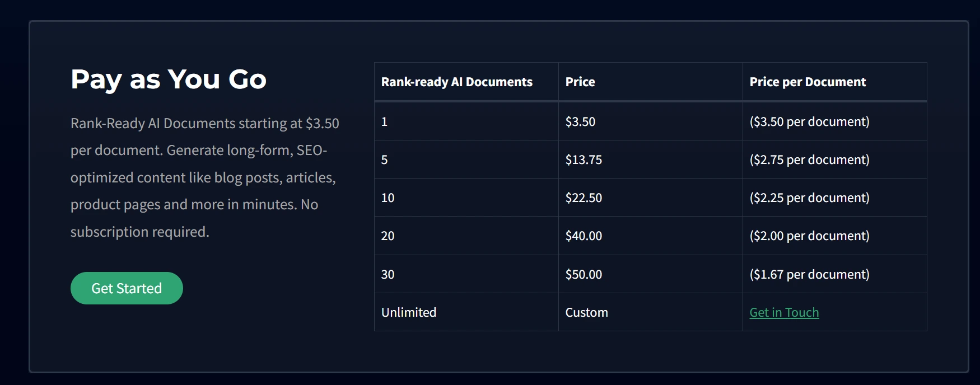The width and height of the screenshot is (980, 385).
Task: Select the $22.50 price cell
Action: pyautogui.click(x=651, y=198)
